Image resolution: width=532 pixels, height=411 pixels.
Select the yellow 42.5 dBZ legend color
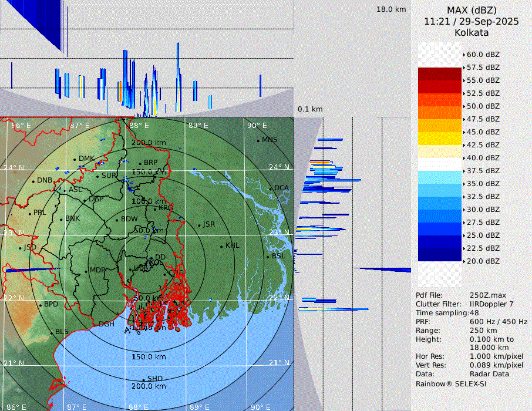coord(439,139)
